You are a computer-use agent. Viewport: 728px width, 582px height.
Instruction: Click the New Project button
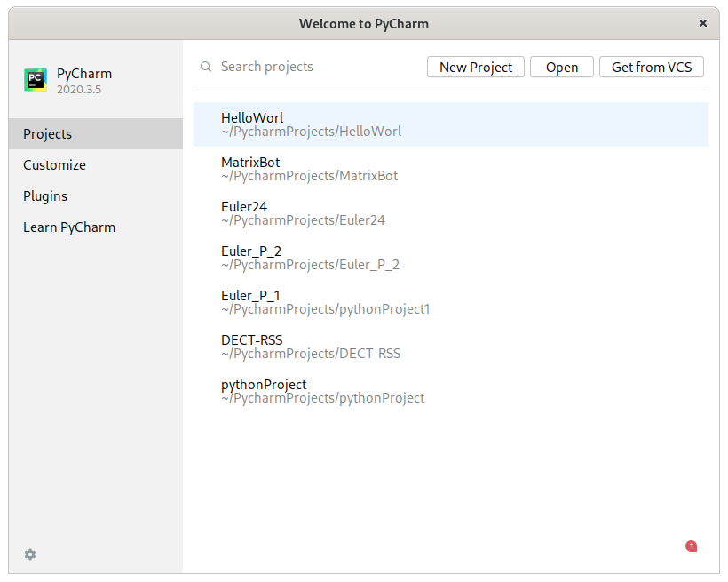tap(475, 67)
